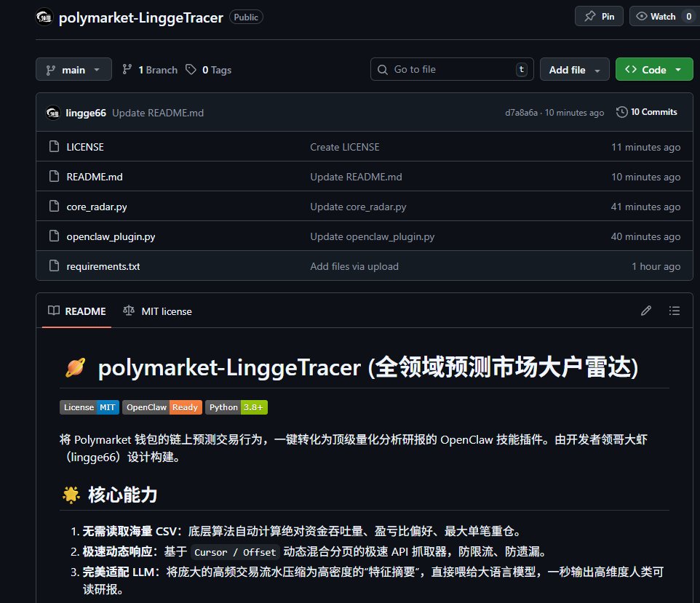View the 0 Tags link

pos(209,70)
